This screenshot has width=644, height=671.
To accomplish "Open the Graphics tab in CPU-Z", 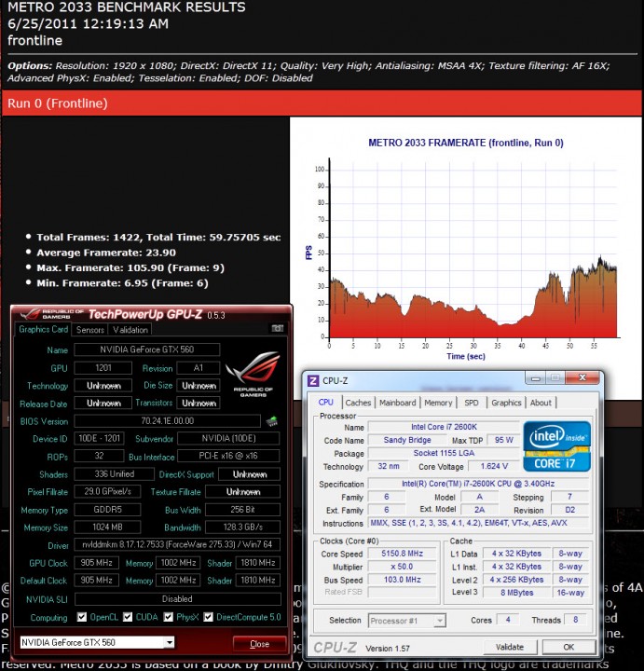I will (x=506, y=403).
